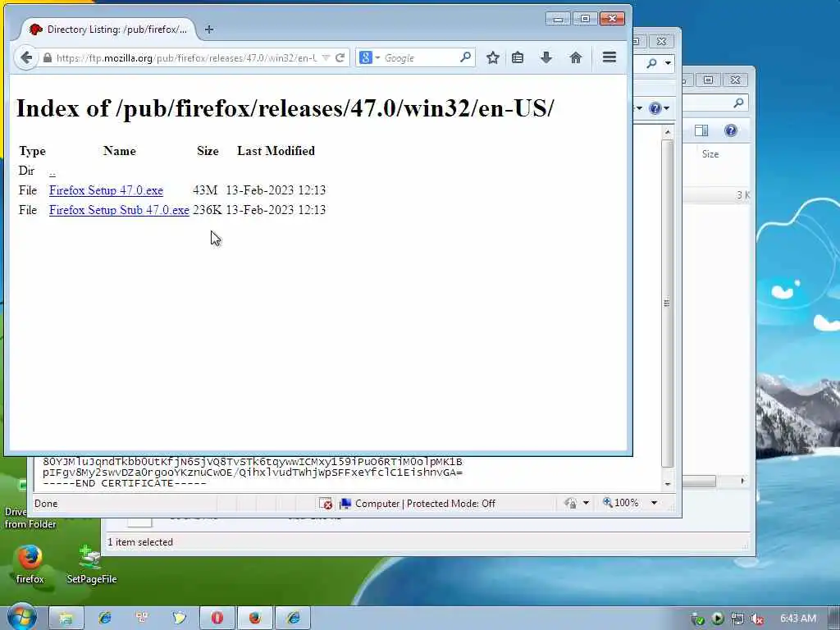Toggle the preview pane icon in Explorer

(x=701, y=130)
